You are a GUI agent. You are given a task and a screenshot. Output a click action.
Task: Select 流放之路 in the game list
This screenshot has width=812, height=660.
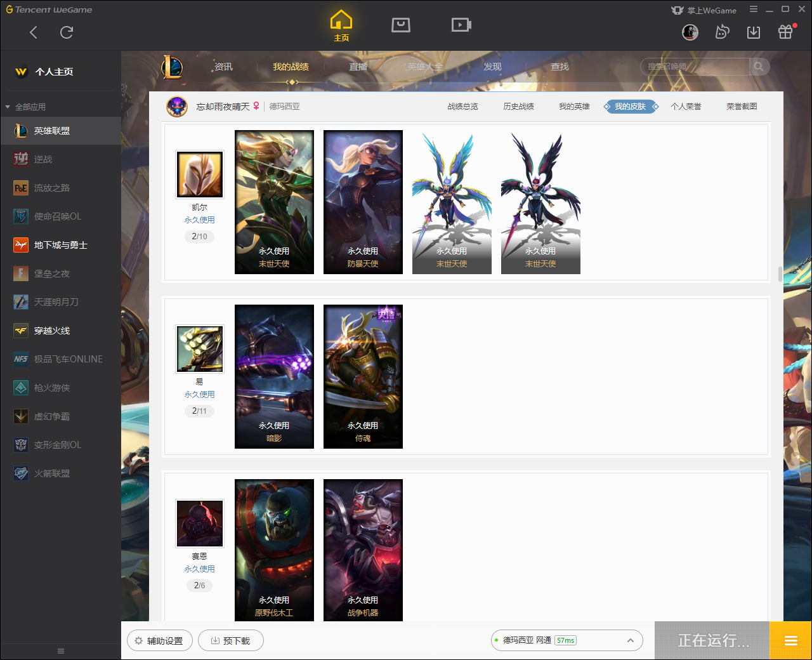(60, 188)
